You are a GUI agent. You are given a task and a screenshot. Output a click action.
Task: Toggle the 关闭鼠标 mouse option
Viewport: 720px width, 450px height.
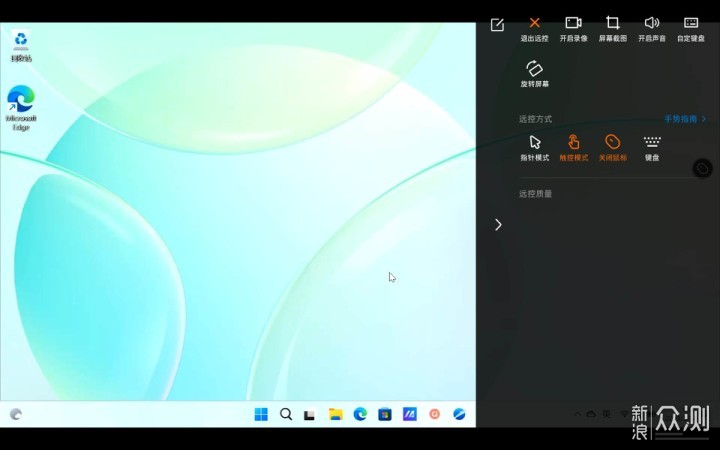[x=613, y=148]
